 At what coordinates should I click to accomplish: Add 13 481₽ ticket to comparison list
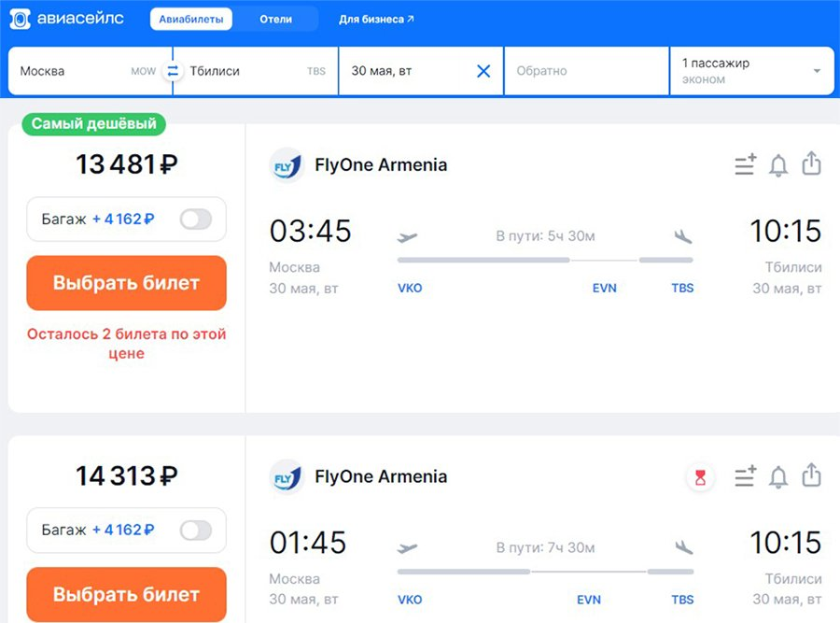point(745,164)
